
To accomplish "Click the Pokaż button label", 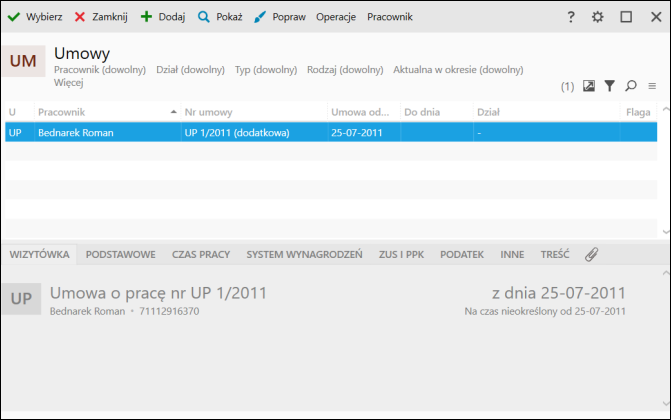I will click(229, 17).
